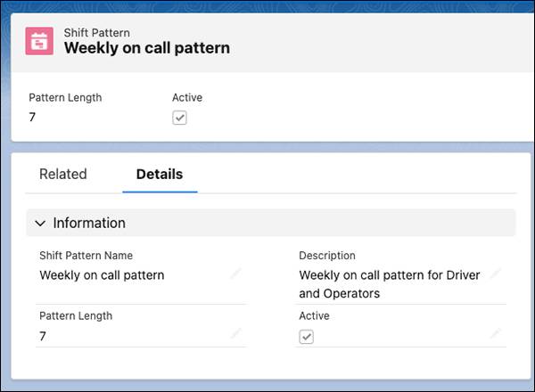Click the record title 'Weekly on call pattern'

coord(147,48)
